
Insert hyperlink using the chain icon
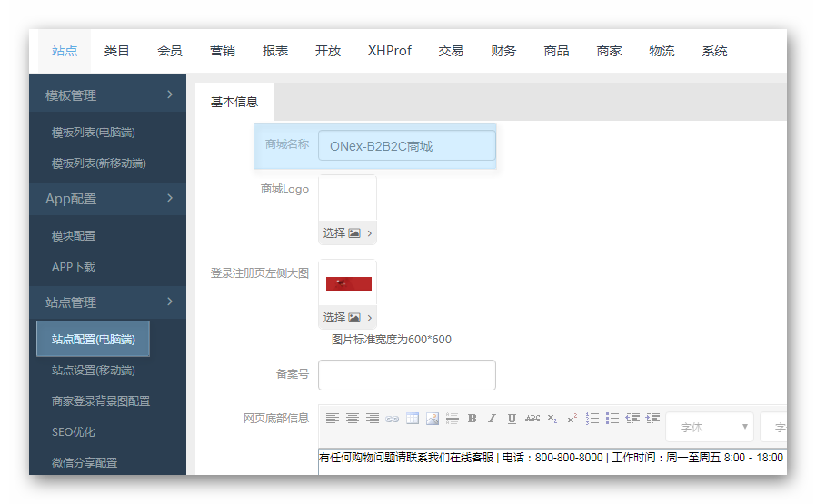point(392,419)
